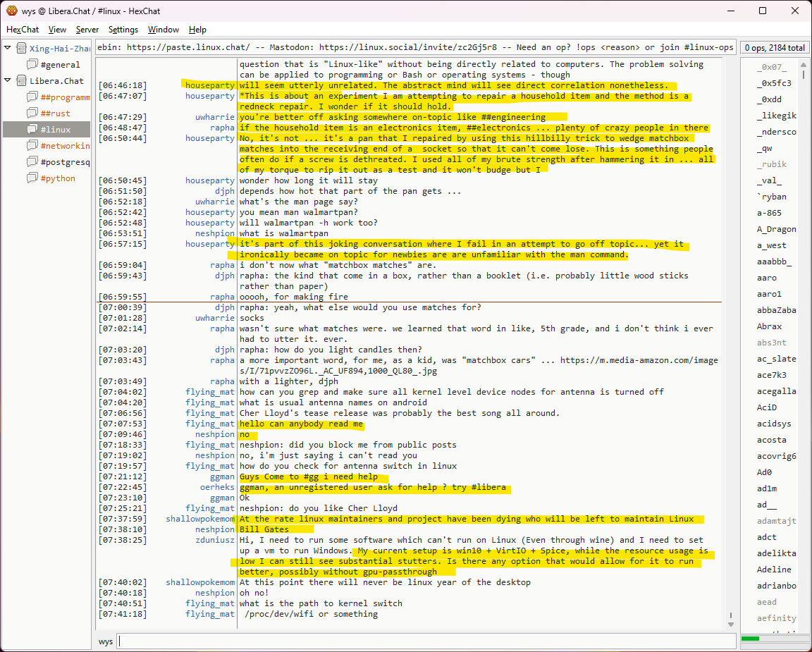Click the green lag meter bar
Viewport: 812px width, 652px height.
click(x=751, y=639)
